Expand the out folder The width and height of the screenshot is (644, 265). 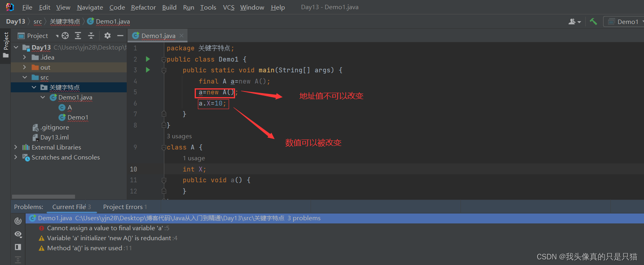25,67
